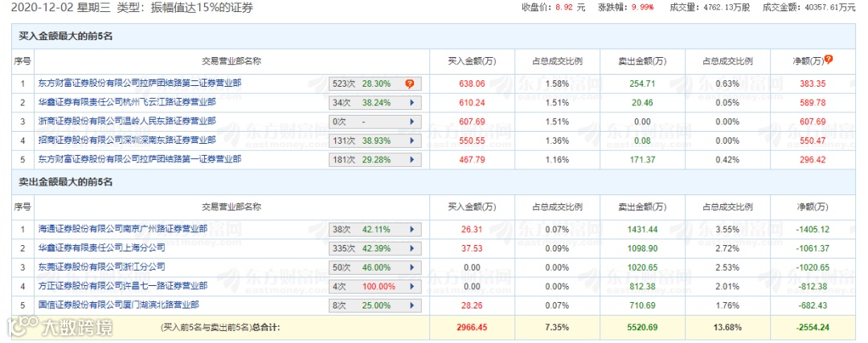Click buy amount 607.69 in 买入金额 column
Image resolution: width=868 pixels, height=343 pixels.
tap(473, 122)
